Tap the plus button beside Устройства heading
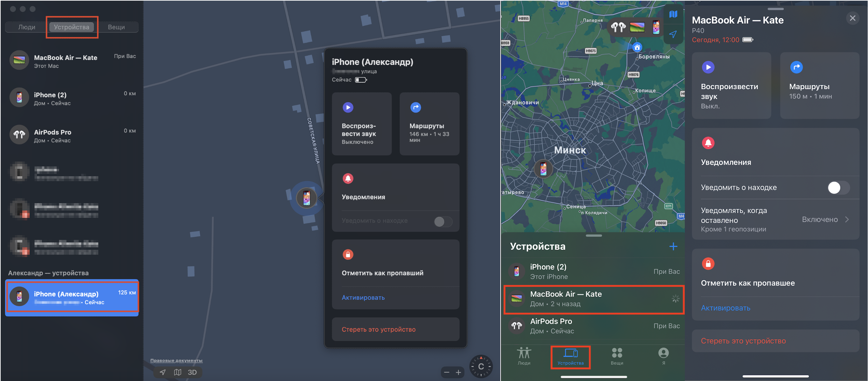The width and height of the screenshot is (868, 381). pyautogui.click(x=673, y=246)
